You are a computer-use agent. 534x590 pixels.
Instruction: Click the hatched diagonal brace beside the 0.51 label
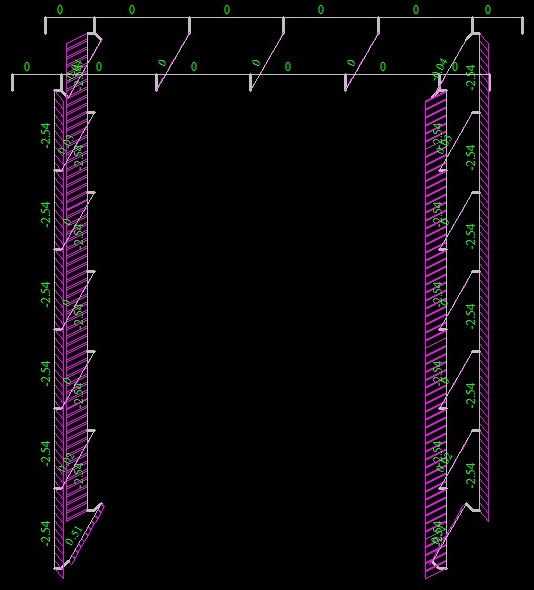[87, 534]
